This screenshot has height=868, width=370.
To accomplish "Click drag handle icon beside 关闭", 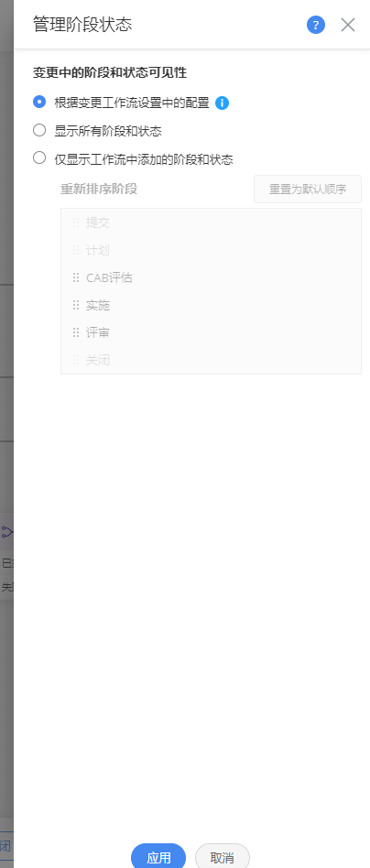I will coord(76,360).
